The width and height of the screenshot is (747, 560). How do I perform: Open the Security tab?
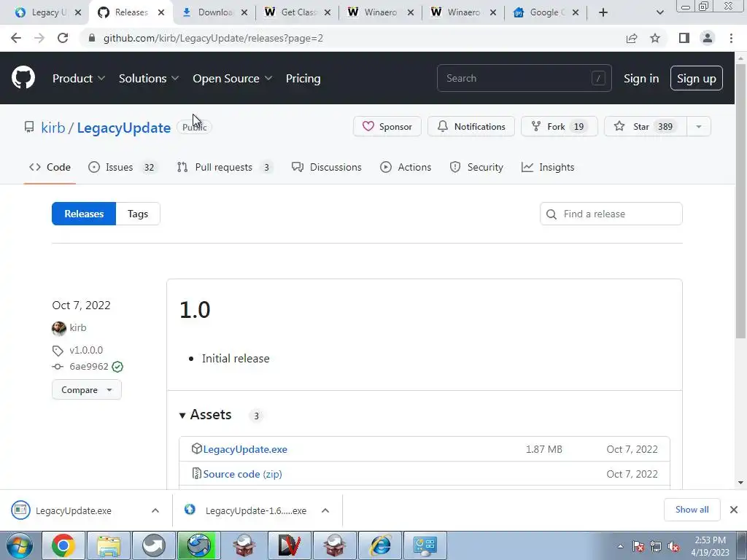tap(476, 167)
